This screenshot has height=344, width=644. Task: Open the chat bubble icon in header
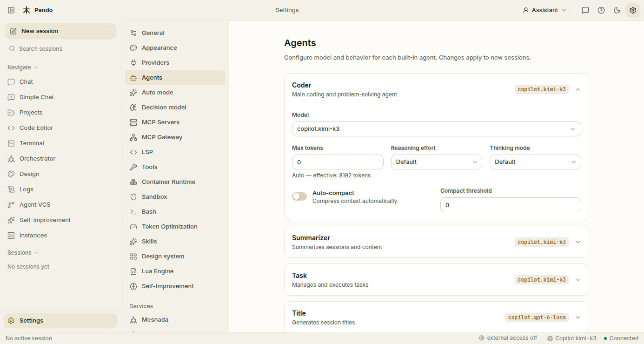[x=585, y=10]
